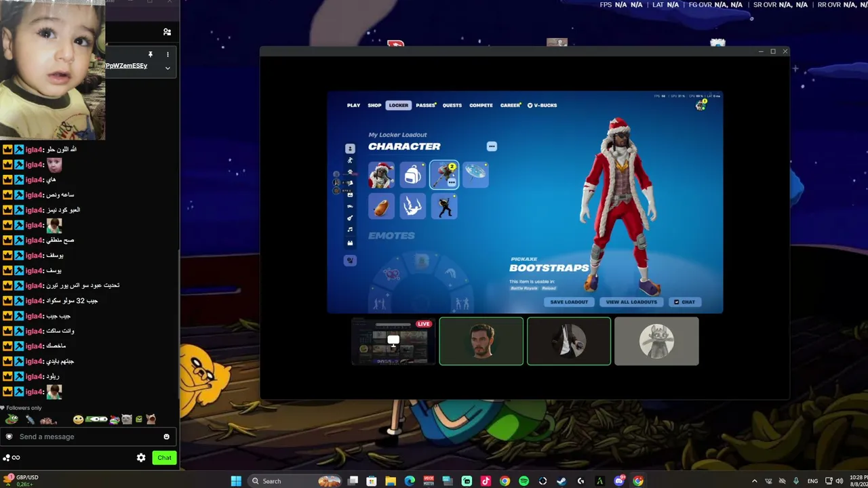Open the QUESTS tab

click(x=452, y=105)
